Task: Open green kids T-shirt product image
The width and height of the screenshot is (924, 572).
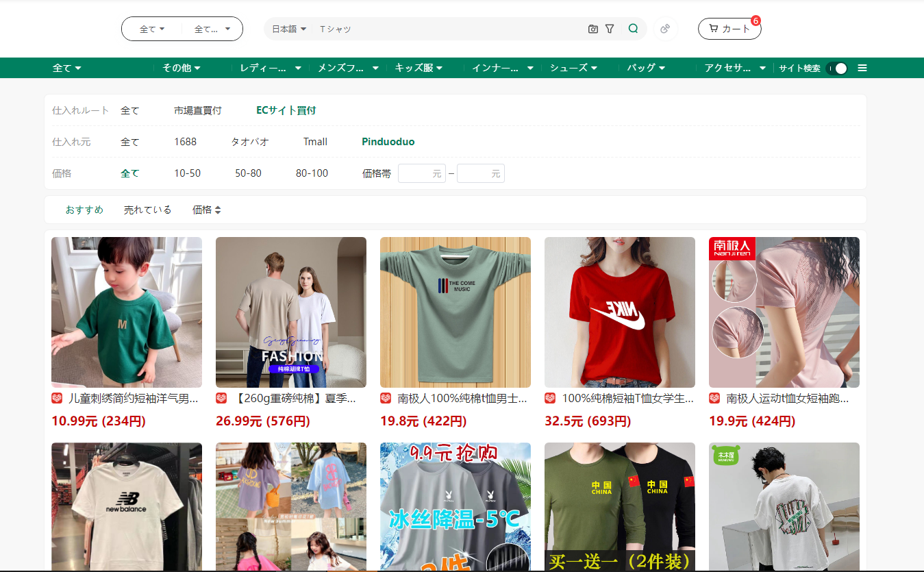Action: pyautogui.click(x=127, y=312)
